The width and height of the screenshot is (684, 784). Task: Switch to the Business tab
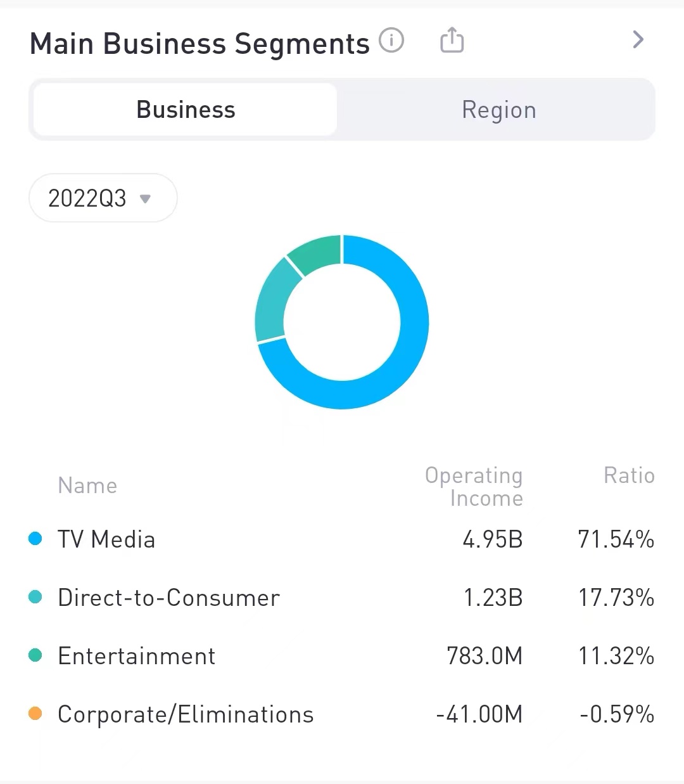pos(185,110)
